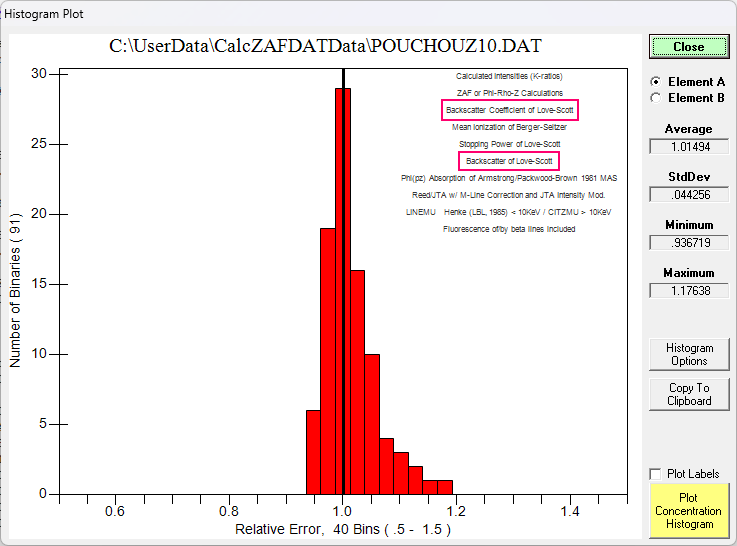Click the Histogram Plot window title
737x546 pixels.
(x=45, y=15)
